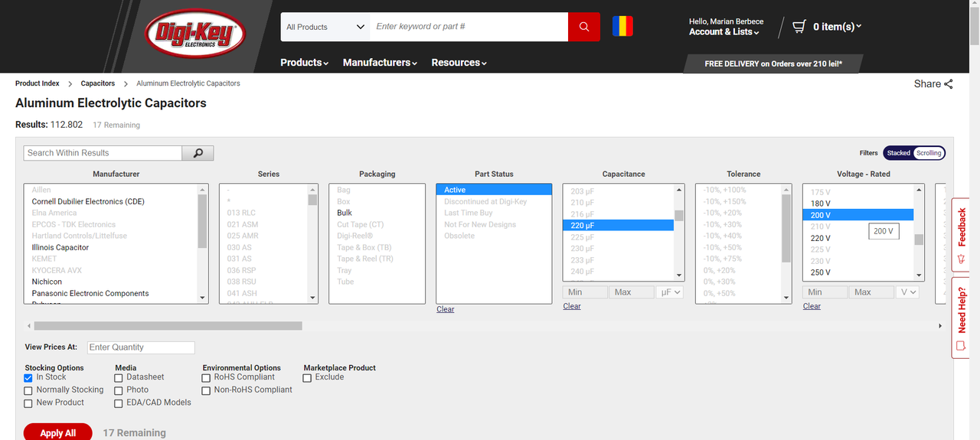This screenshot has width=980, height=440.
Task: Click Manufacturer list scroll-down arrow
Action: 203,298
